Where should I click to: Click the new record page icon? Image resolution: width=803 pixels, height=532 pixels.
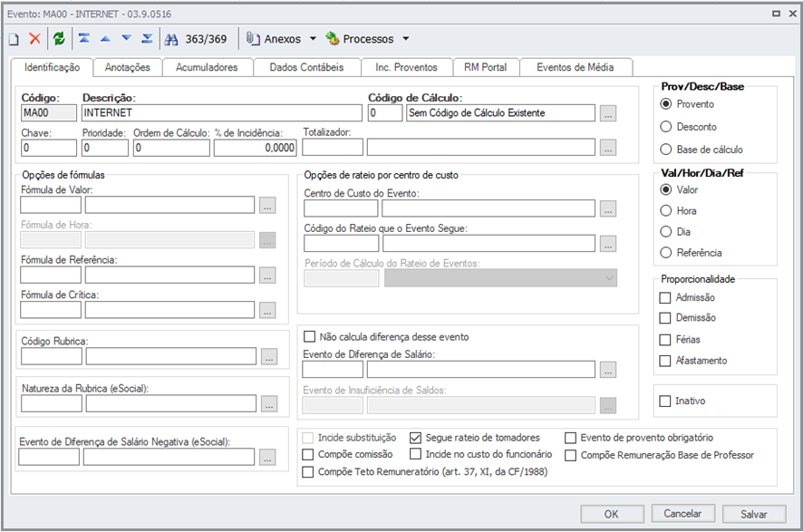[14, 39]
